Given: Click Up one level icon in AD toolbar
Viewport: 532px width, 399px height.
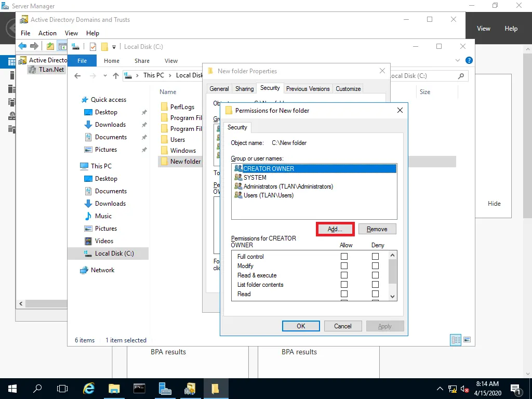Looking at the screenshot, I should [50, 46].
